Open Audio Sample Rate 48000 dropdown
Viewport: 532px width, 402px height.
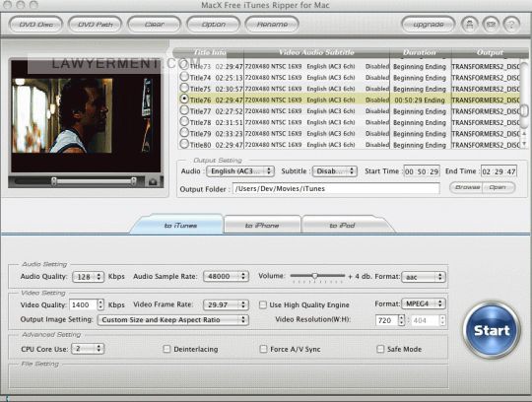click(x=226, y=277)
